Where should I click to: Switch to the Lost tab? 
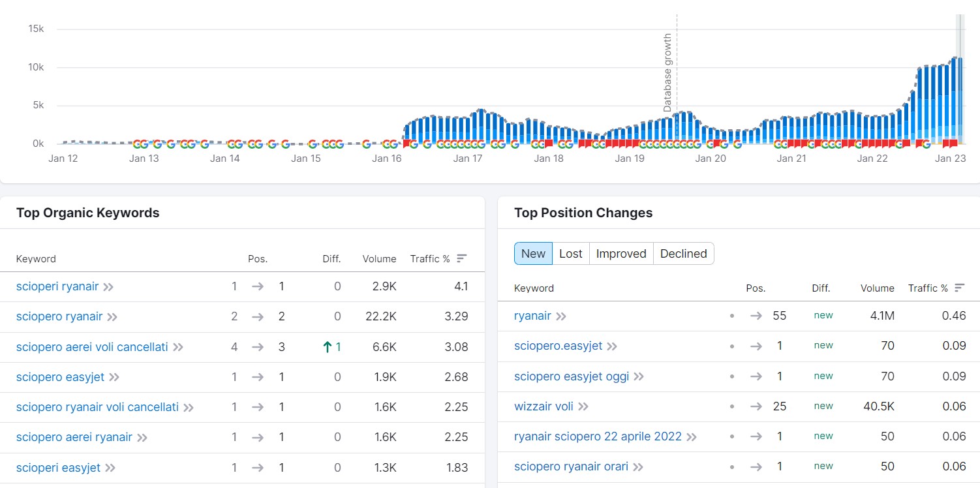coord(571,254)
